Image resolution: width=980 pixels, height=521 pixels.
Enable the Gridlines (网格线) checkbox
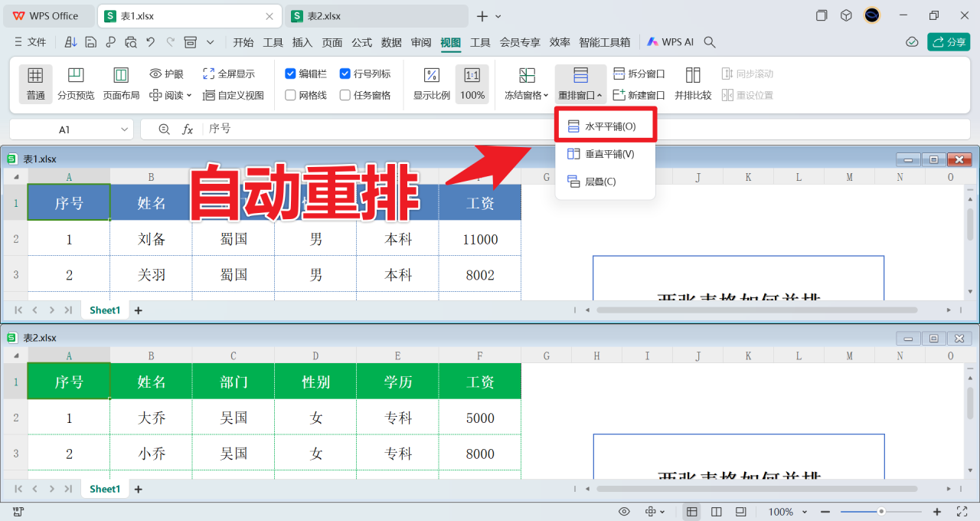pos(290,95)
